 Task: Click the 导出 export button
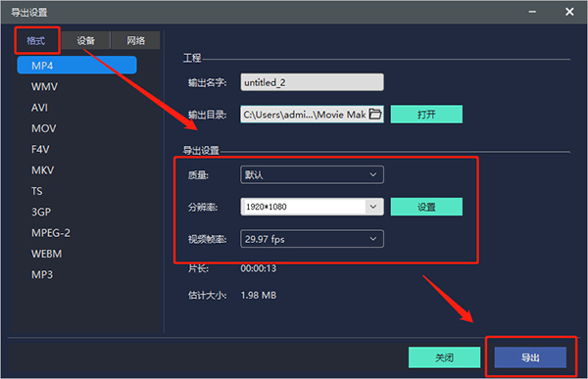(x=530, y=357)
